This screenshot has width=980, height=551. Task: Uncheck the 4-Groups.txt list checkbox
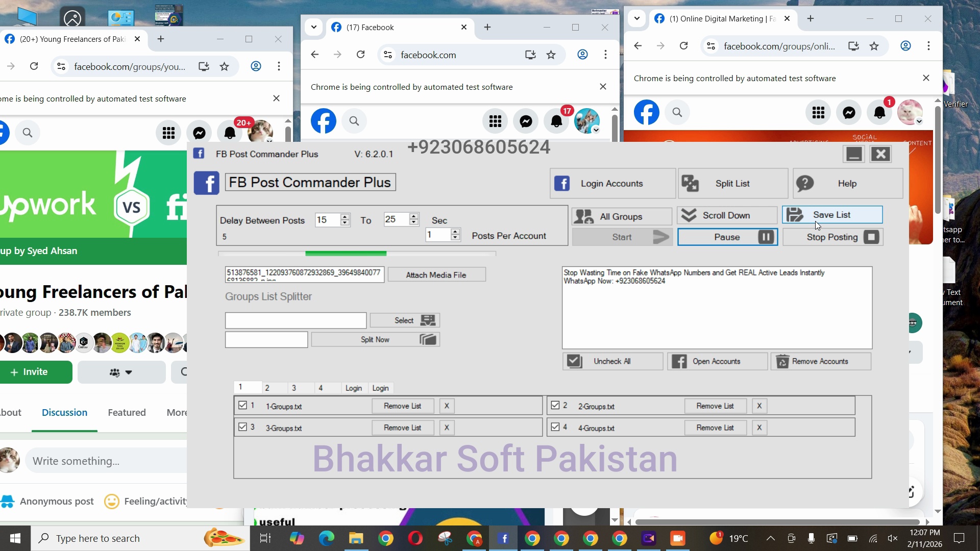[x=556, y=427]
